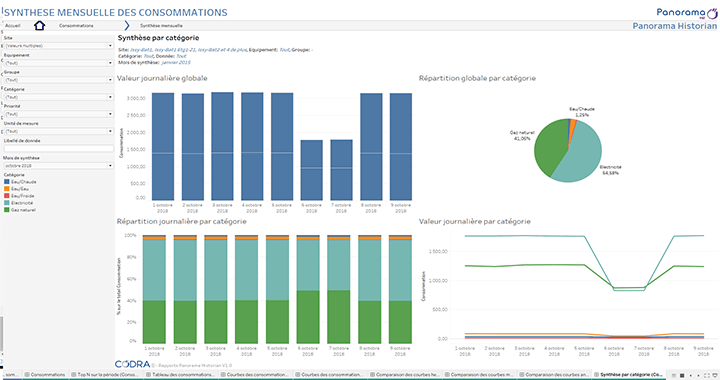
Task: Click the Electricité teal legend swatch
Action: [x=6, y=202]
